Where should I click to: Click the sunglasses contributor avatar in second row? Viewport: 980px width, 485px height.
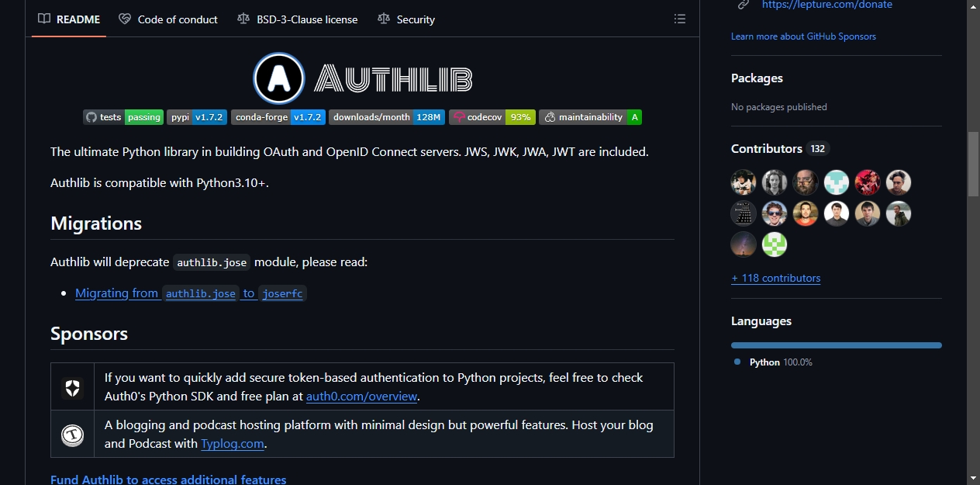click(775, 213)
